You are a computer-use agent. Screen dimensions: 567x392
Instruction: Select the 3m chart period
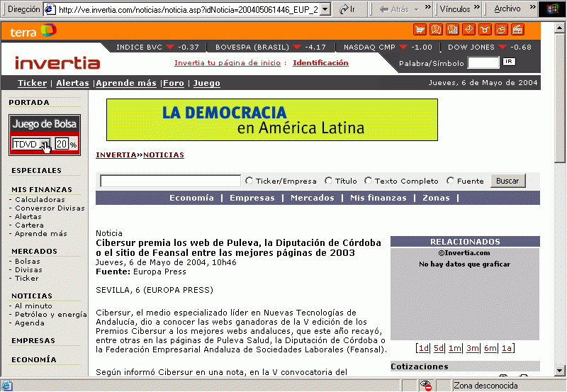point(473,348)
